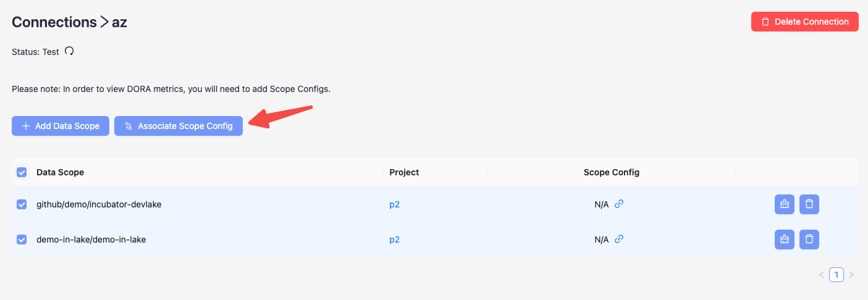
Task: Clear data icon for github/demo/incubator-devlake row
Action: click(x=785, y=204)
